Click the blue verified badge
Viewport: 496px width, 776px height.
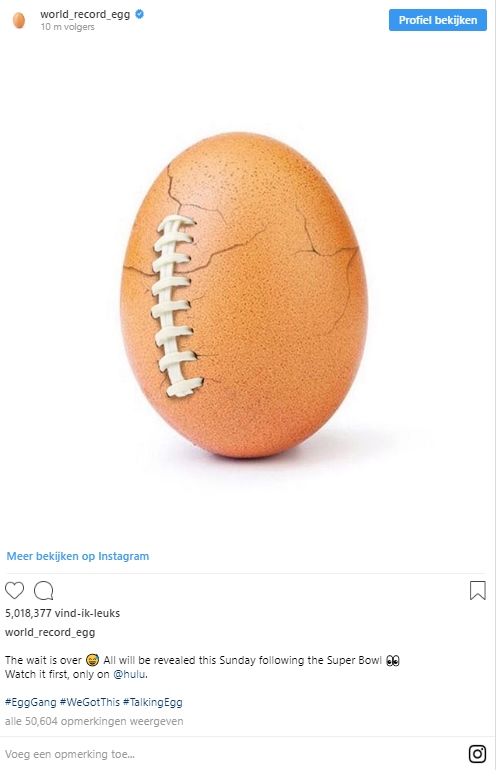[x=140, y=14]
